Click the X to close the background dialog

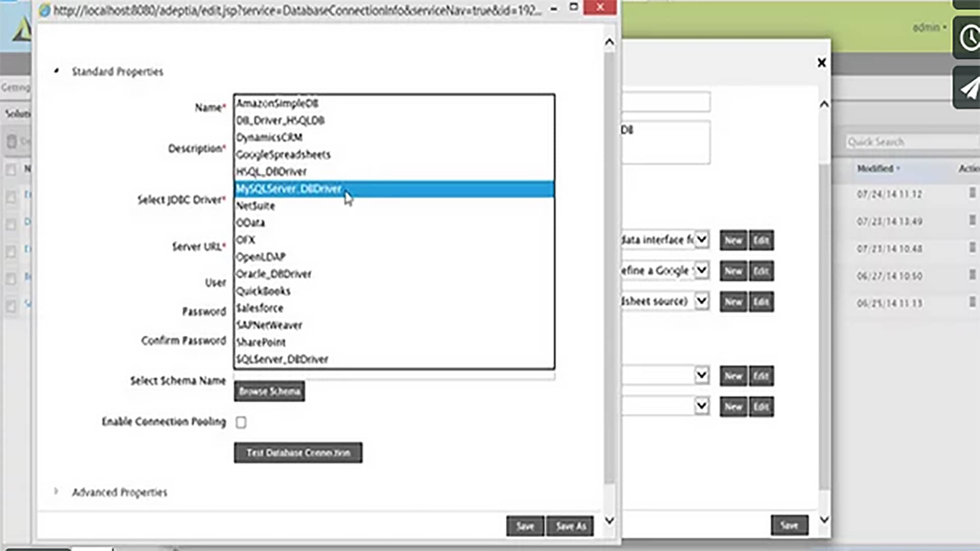point(821,62)
